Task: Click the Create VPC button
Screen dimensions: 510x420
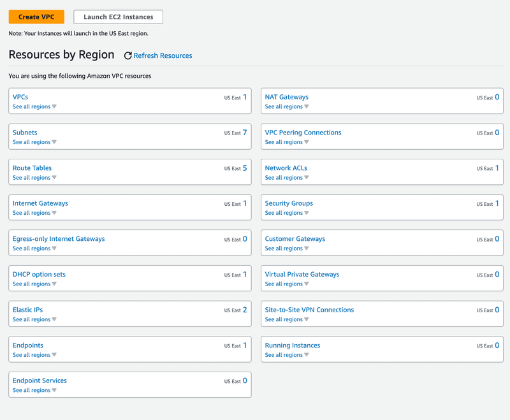Action: (36, 17)
